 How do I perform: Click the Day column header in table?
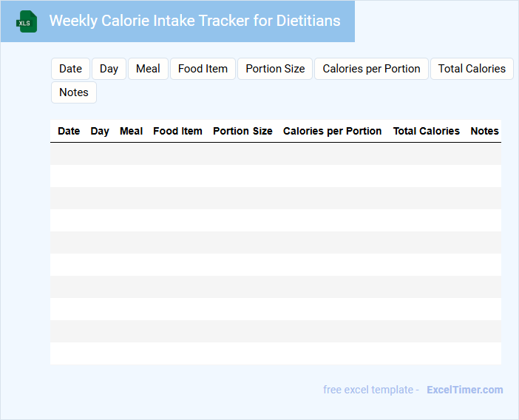[100, 131]
